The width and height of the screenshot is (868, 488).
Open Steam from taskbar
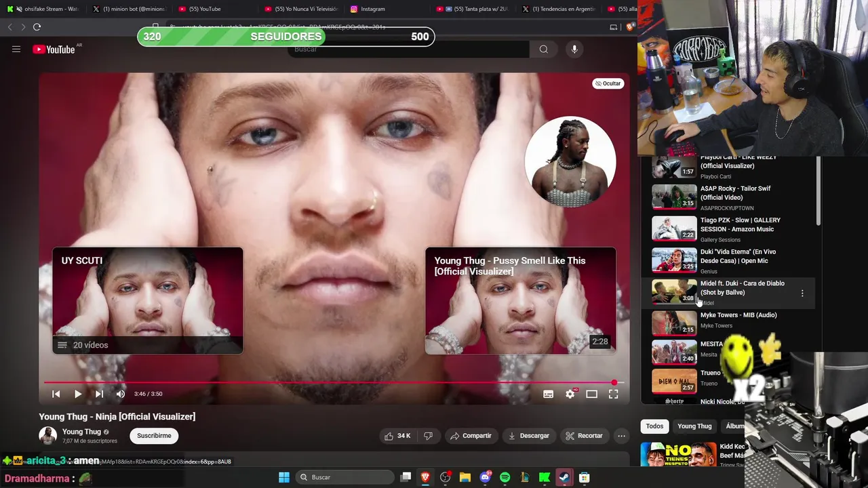pyautogui.click(x=564, y=477)
